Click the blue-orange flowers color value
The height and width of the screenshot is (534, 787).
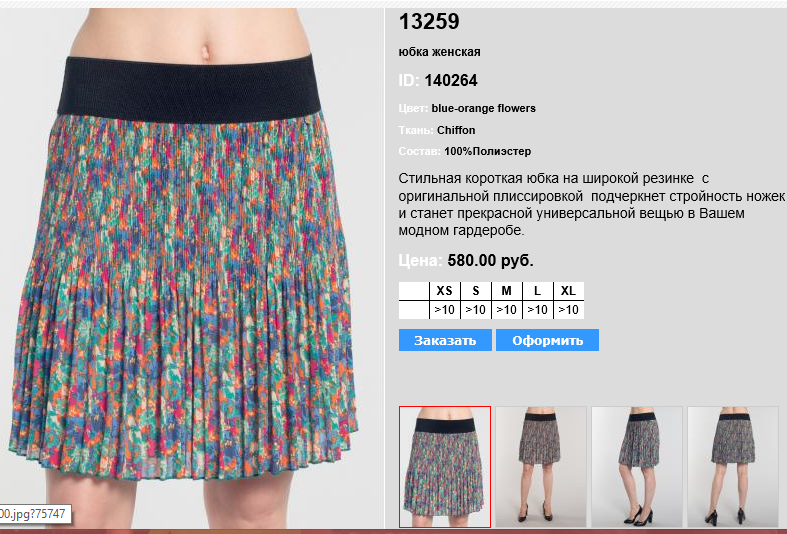tap(483, 108)
